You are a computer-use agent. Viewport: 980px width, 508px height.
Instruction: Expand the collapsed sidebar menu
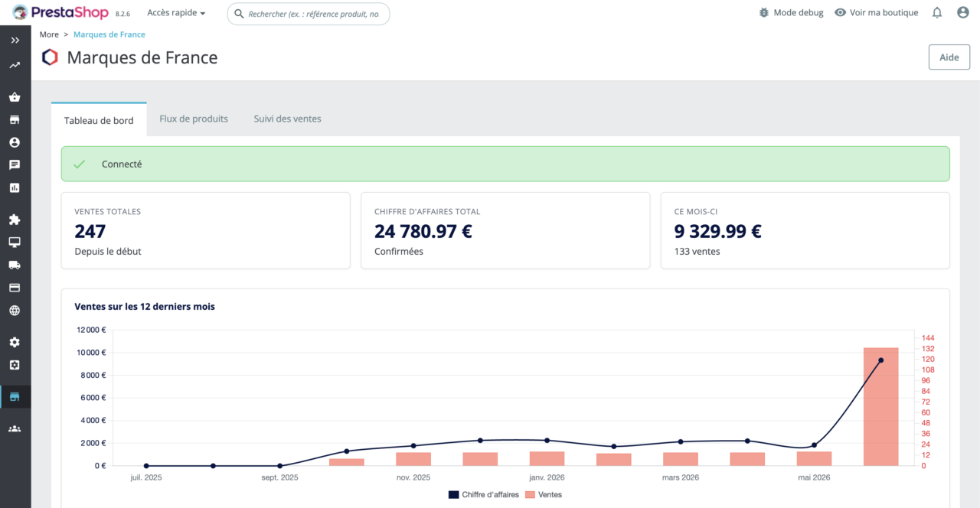coord(15,40)
